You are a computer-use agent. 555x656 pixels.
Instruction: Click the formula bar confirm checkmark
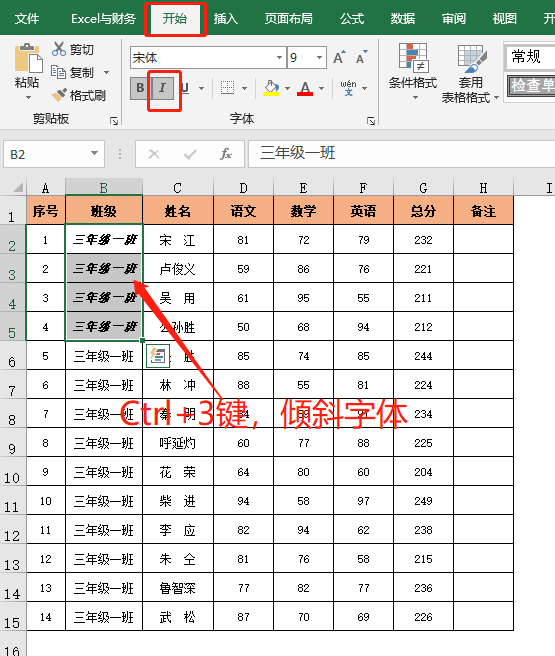pyautogui.click(x=190, y=154)
